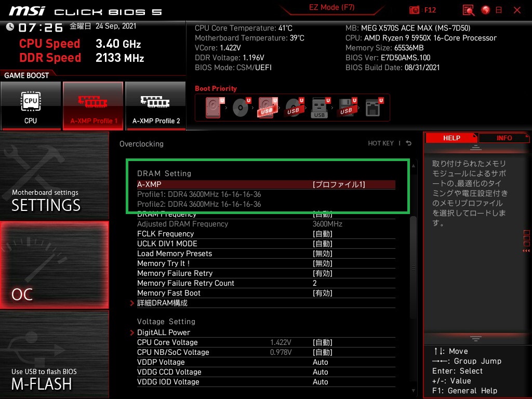Open the BIOS search magnifier icon
Screen dimensions: 532x399
pos(469,10)
